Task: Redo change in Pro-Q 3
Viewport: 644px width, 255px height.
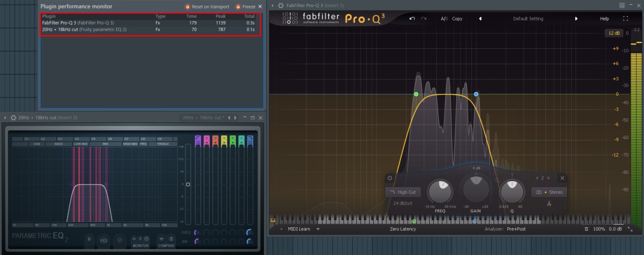Action: [424, 19]
